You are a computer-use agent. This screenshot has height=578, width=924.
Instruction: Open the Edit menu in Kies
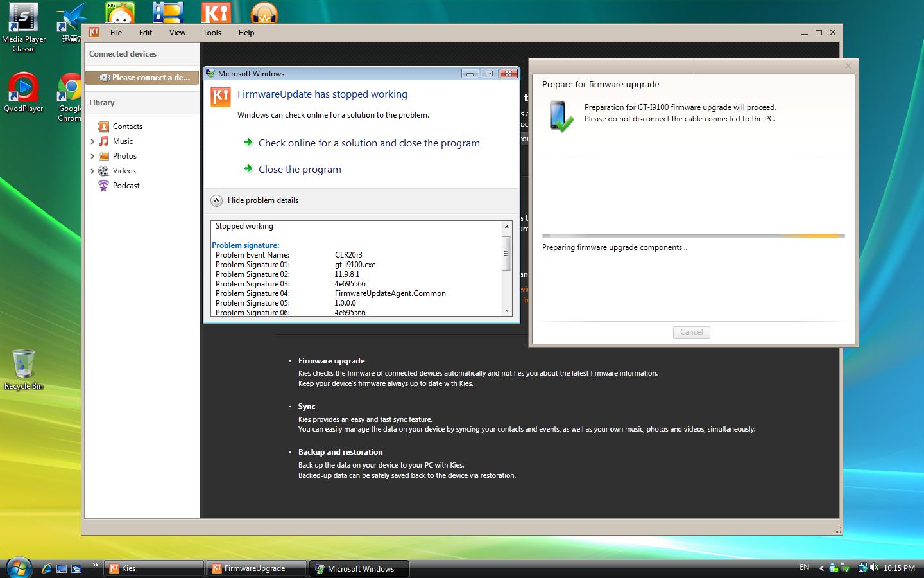146,33
